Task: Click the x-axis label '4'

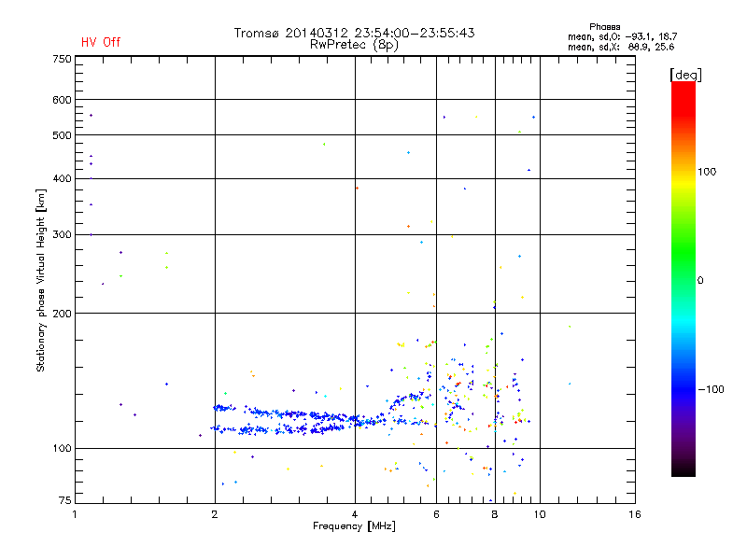Action: [355, 514]
